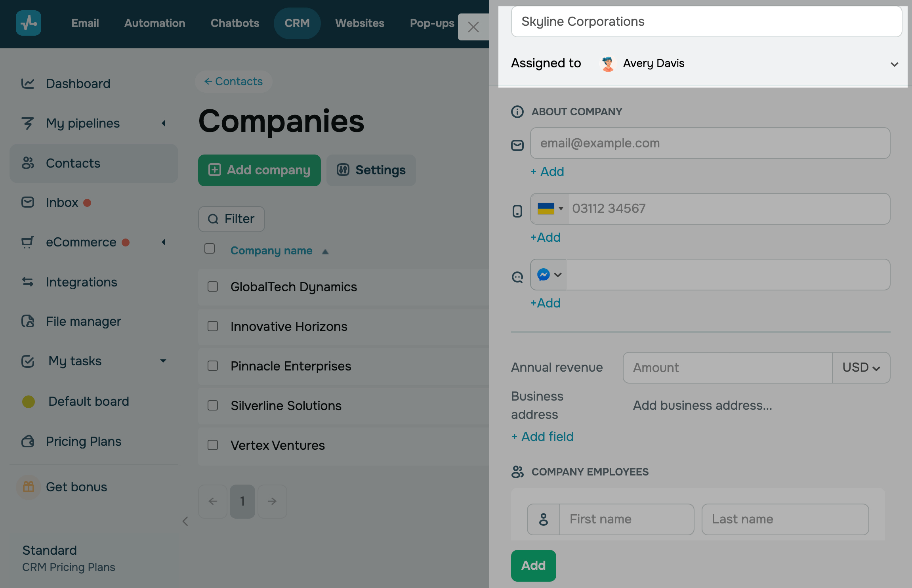The image size is (912, 588).
Task: Click the Add field link
Action: 542,436
